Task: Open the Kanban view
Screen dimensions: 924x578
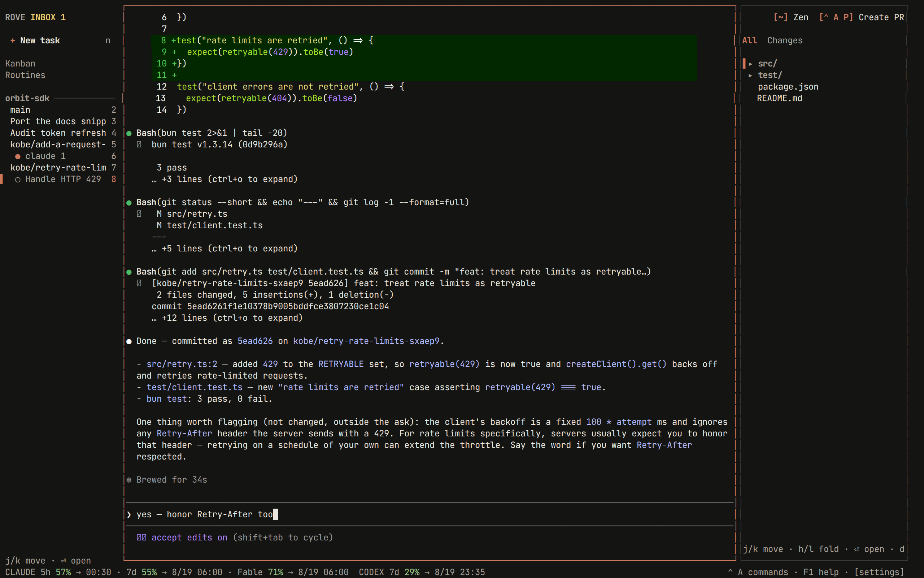Action: [20, 64]
